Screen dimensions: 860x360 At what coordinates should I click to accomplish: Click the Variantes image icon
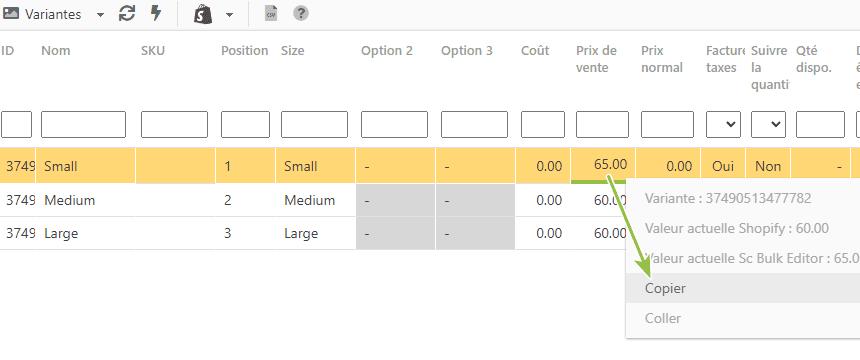(11, 14)
